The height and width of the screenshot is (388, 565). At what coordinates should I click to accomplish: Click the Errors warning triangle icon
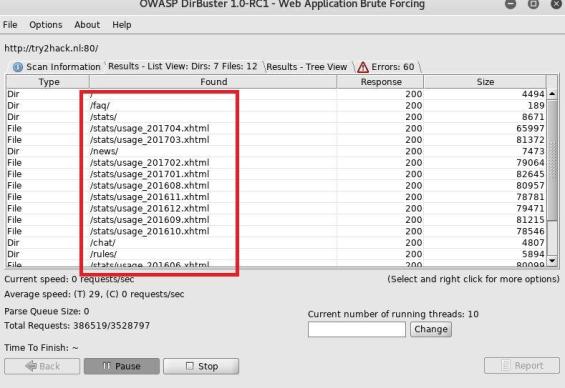[x=363, y=67]
